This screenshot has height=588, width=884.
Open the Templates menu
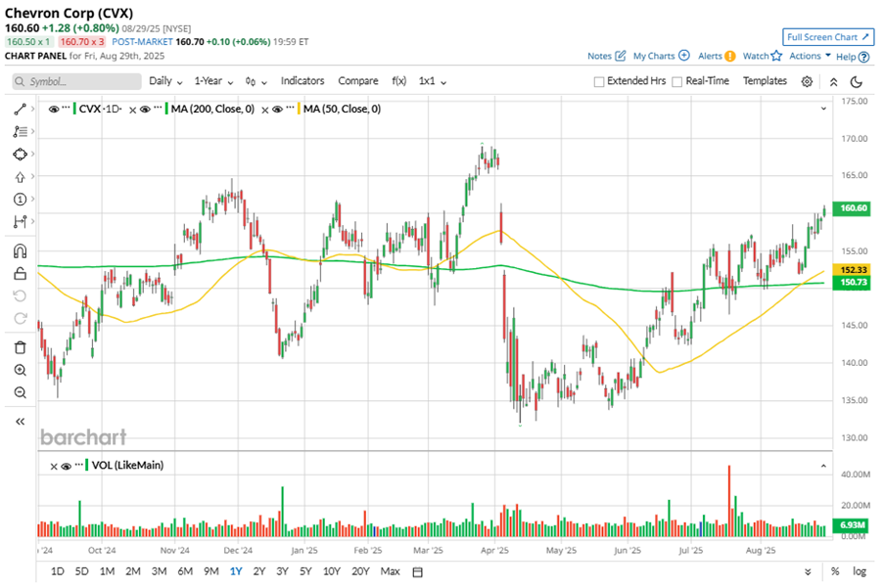coord(765,81)
